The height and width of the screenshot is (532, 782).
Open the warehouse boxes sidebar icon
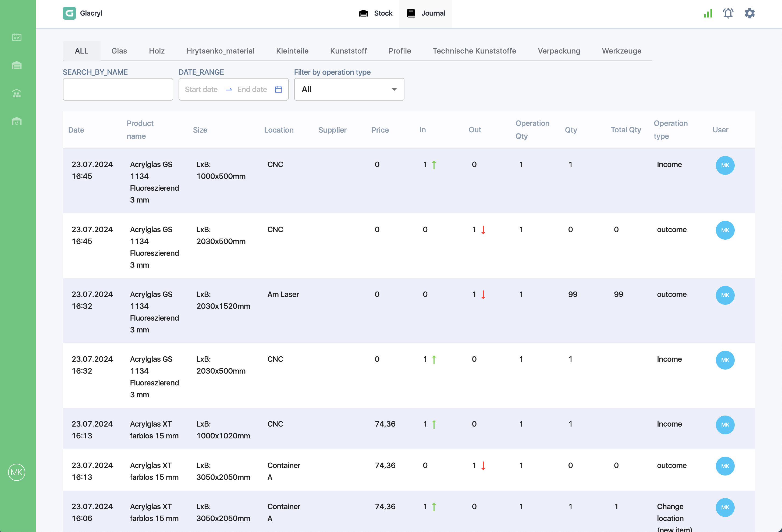coord(16,93)
